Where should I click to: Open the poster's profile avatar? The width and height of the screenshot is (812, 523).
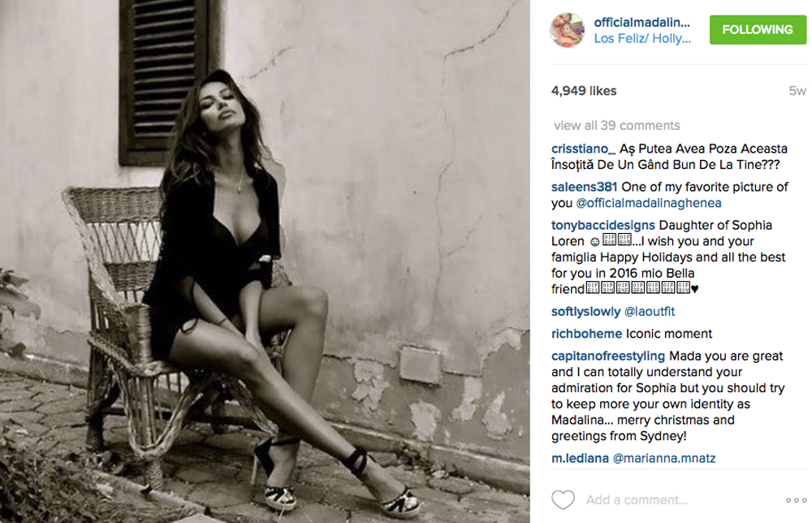pyautogui.click(x=567, y=30)
